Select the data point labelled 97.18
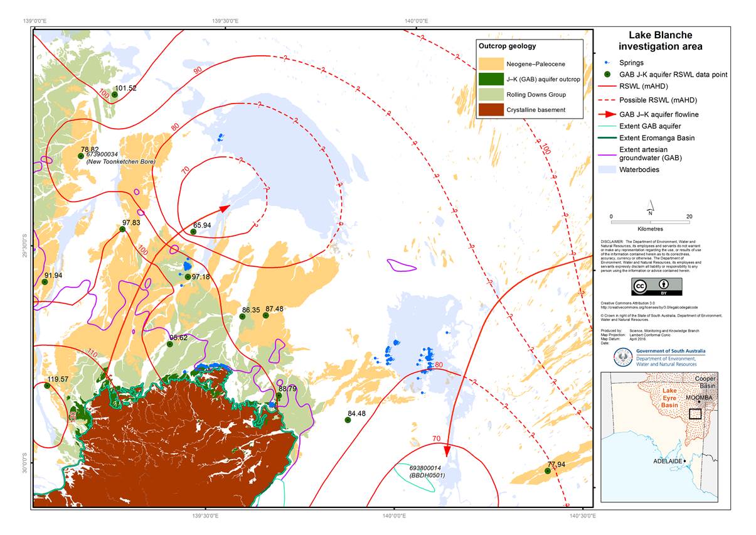Image resolution: width=756 pixels, height=535 pixels. pos(188,277)
